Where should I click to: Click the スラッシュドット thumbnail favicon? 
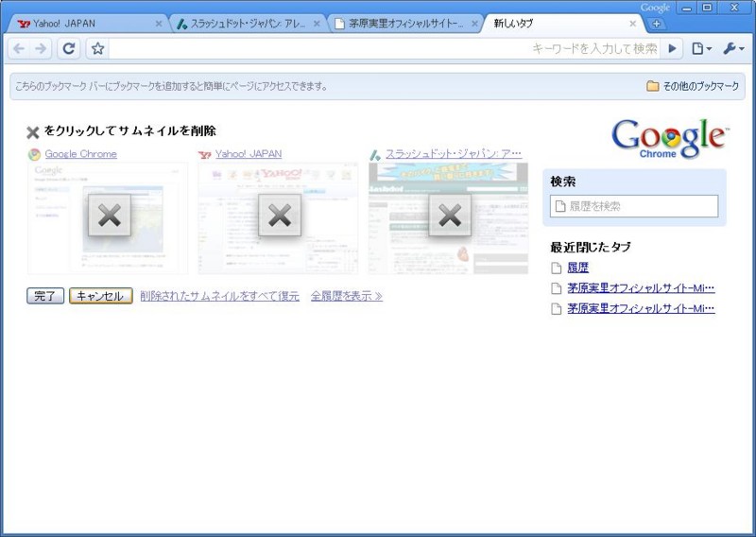[375, 155]
